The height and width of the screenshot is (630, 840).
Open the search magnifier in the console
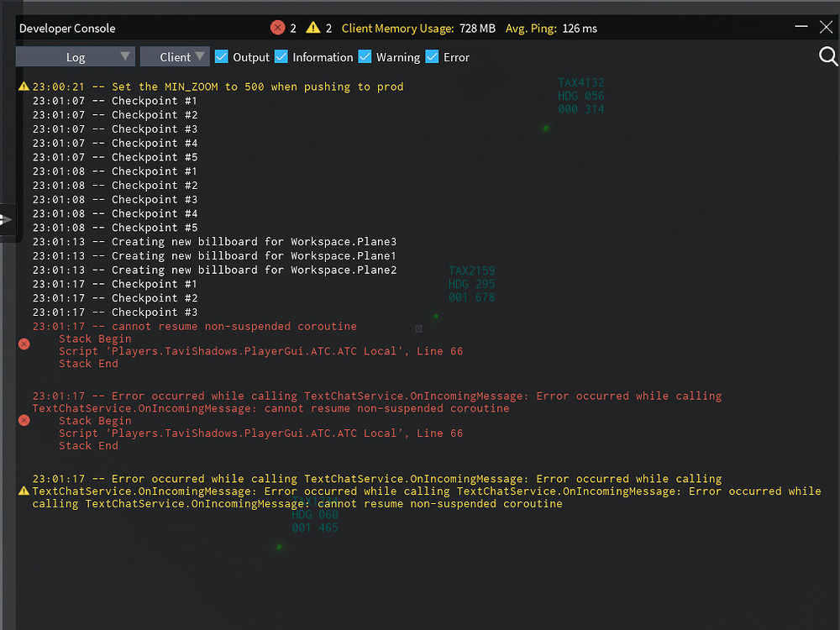pos(828,56)
